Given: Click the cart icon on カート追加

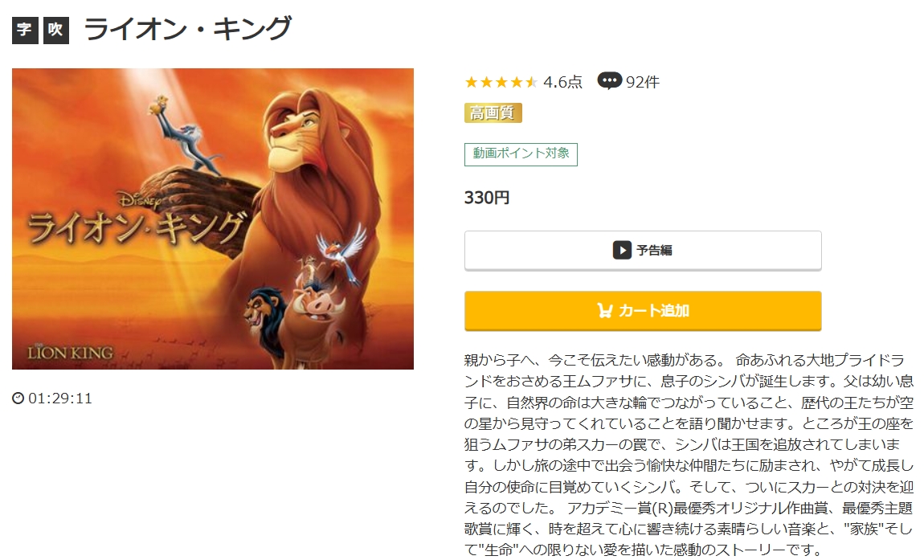Looking at the screenshot, I should pos(604,310).
